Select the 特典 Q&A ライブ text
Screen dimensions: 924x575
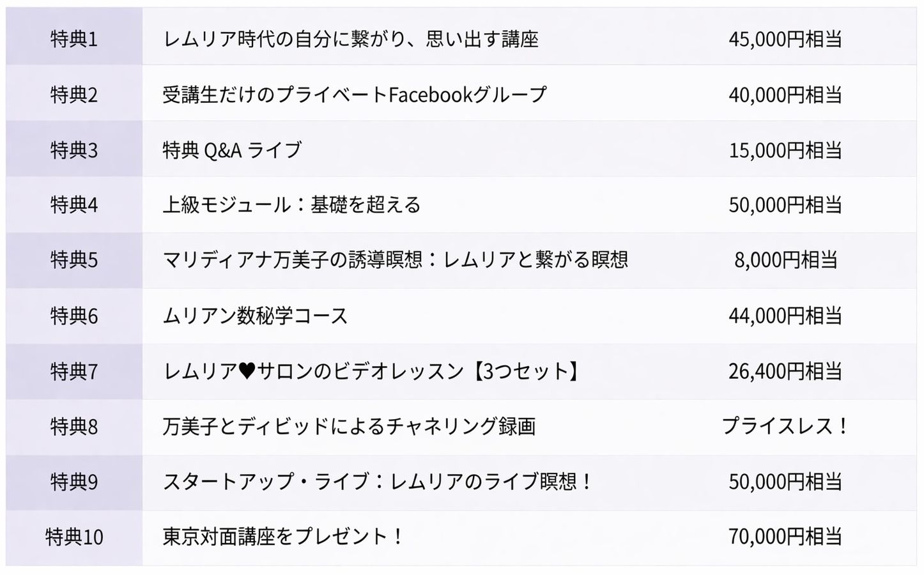click(x=231, y=150)
